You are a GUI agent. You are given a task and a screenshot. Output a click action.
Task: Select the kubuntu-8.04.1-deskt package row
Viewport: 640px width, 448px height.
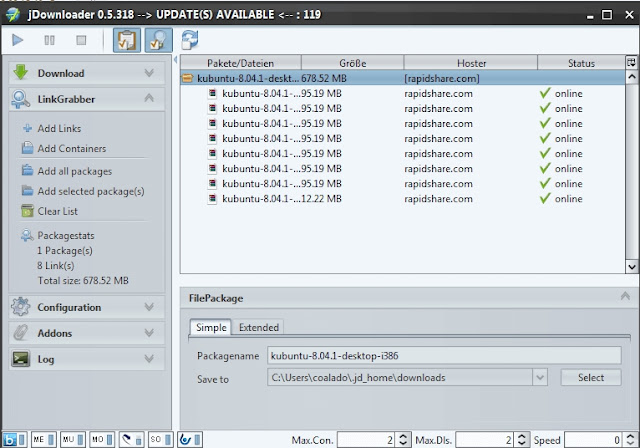pos(402,78)
